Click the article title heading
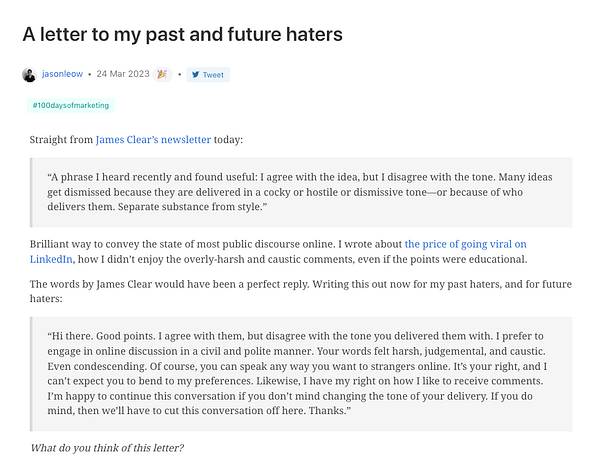 tap(183, 34)
